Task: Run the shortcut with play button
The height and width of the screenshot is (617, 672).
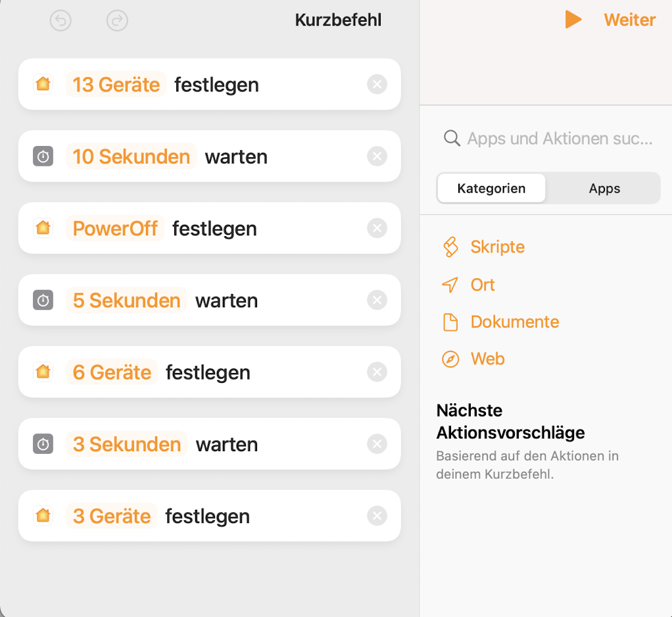Action: point(573,20)
